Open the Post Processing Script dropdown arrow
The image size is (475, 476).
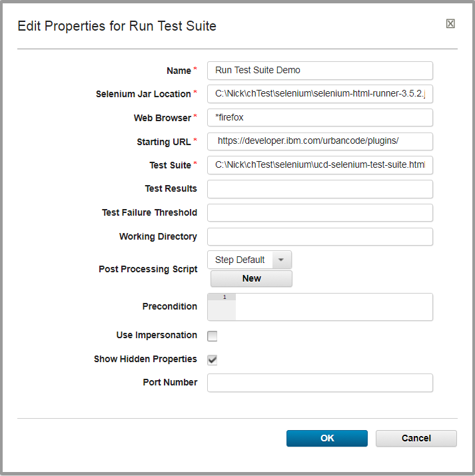(x=282, y=260)
